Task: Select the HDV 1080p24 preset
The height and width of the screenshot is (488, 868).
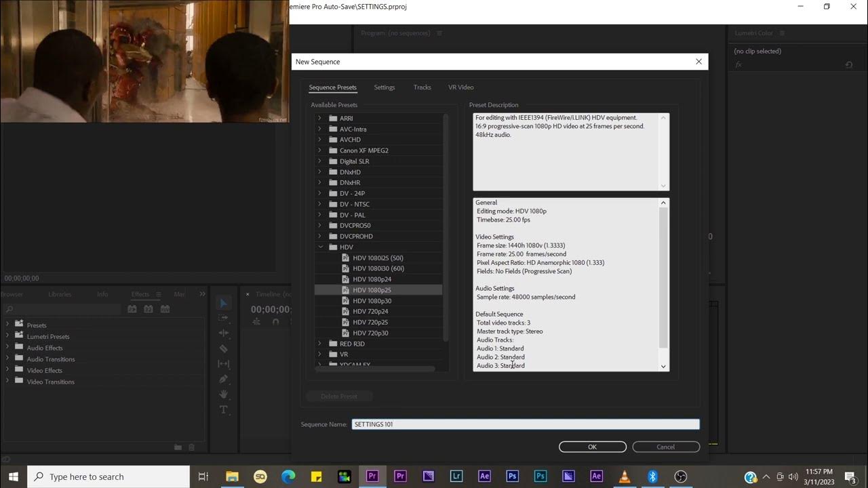Action: pos(372,279)
